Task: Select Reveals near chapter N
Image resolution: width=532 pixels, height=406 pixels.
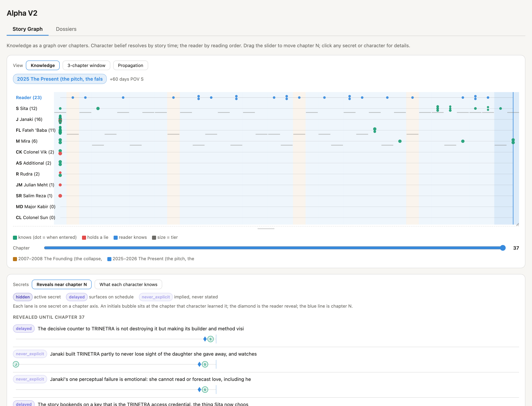Action: click(x=62, y=284)
